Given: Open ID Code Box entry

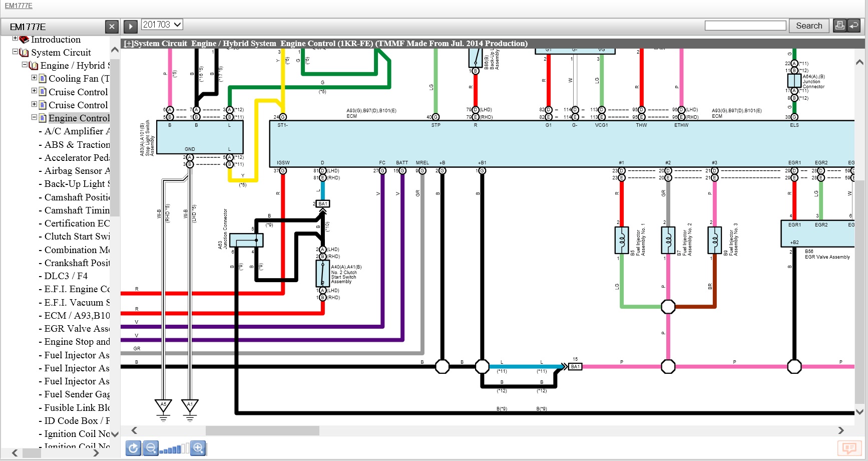Looking at the screenshot, I should (x=77, y=421).
